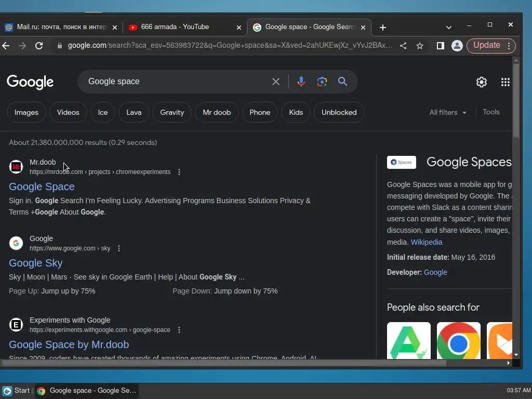Image resolution: width=532 pixels, height=399 pixels.
Task: Click the browser forward arrow
Action: tap(22, 46)
